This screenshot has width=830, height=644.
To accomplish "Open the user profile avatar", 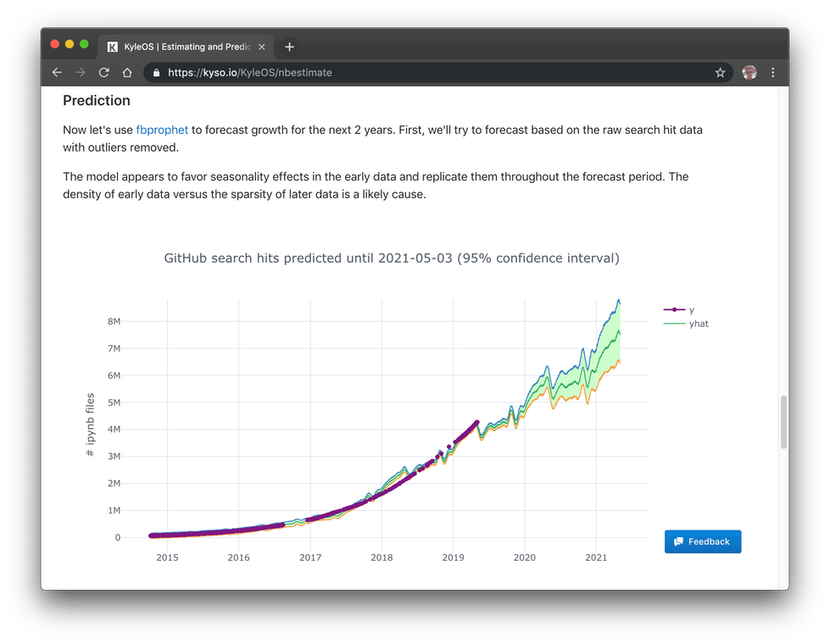I will (x=749, y=73).
